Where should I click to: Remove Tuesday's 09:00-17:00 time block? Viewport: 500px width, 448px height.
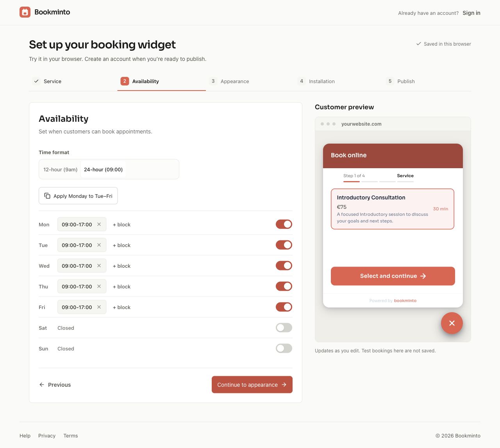pyautogui.click(x=99, y=245)
